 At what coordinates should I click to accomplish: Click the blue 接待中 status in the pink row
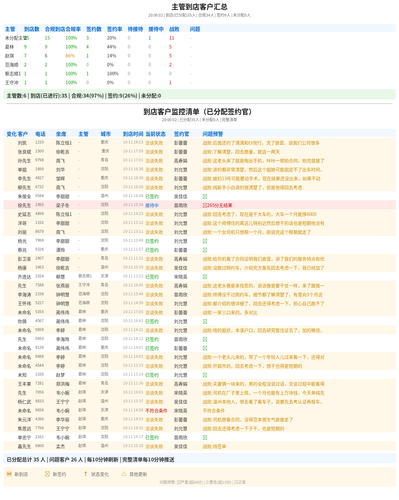pyautogui.click(x=152, y=205)
